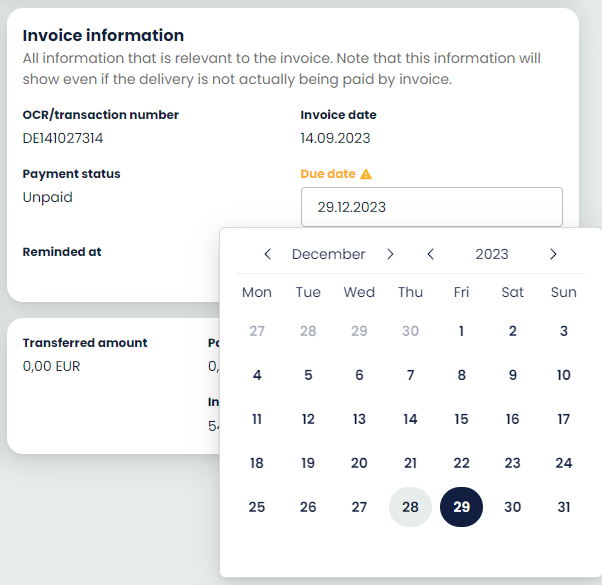Select December 29 in the calendar
Viewport: 602px width, 585px height.
461,507
